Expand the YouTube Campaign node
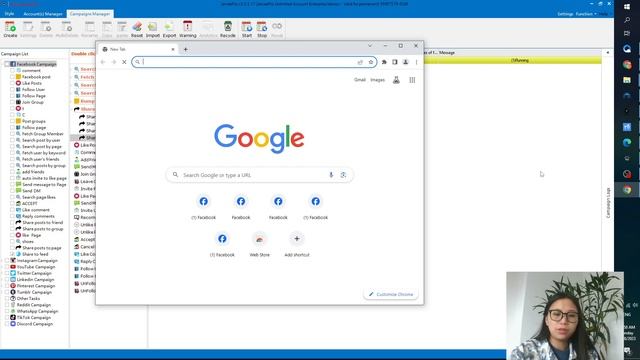Image resolution: width=640 pixels, height=360 pixels. click(2, 267)
